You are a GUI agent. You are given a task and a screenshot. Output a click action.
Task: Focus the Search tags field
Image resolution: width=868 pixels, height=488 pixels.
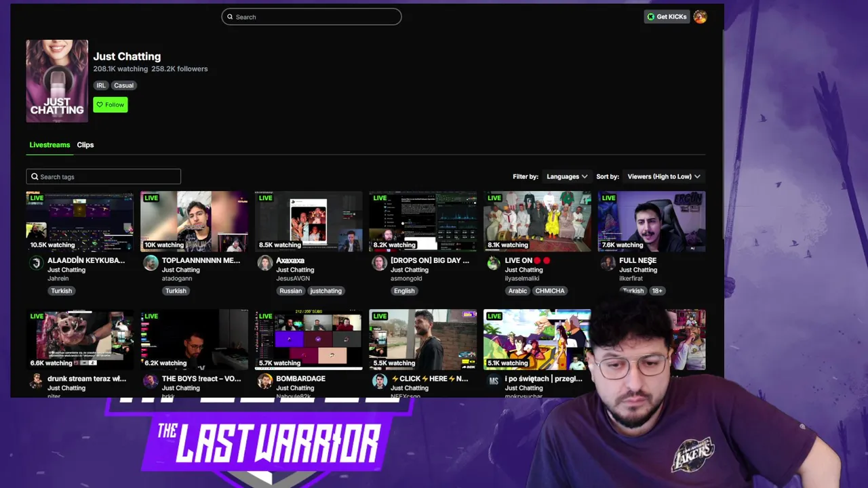(104, 177)
